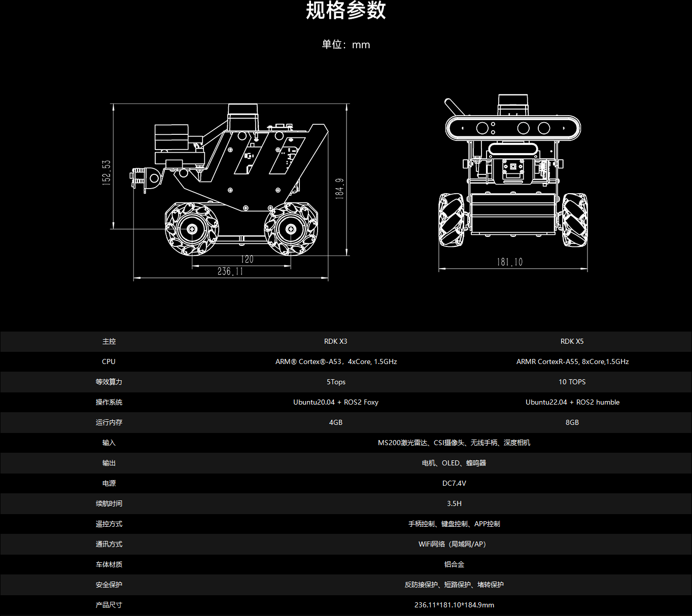
Task: Click the RDK X3 column header
Action: tap(336, 341)
